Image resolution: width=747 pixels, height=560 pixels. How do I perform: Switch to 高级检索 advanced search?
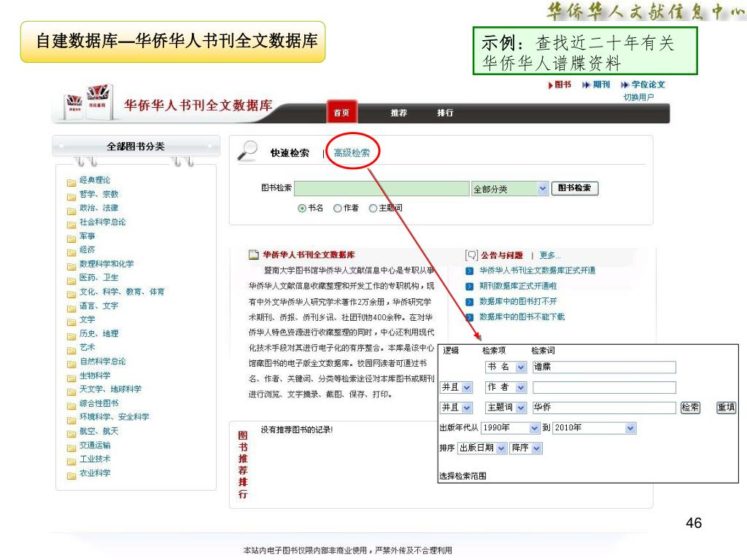(x=352, y=153)
